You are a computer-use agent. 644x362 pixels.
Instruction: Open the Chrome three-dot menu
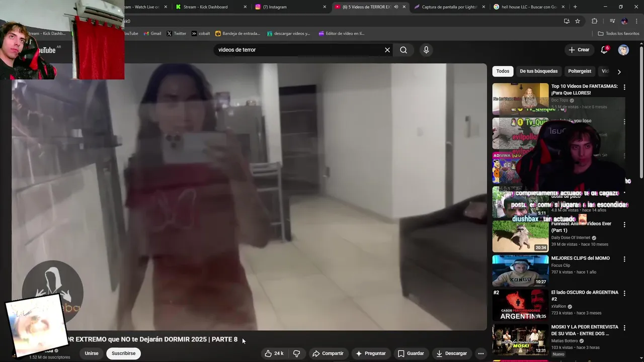(x=636, y=21)
